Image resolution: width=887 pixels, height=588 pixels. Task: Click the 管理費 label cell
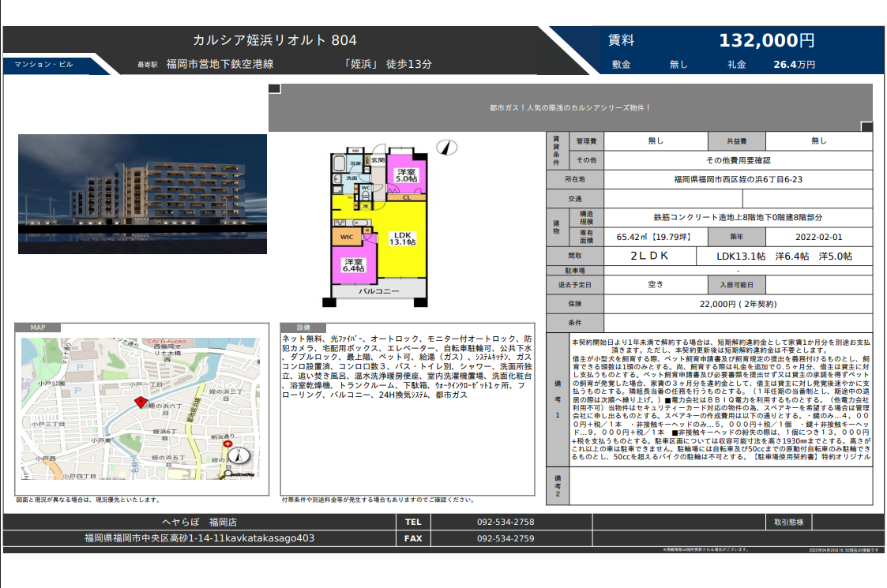point(586,140)
